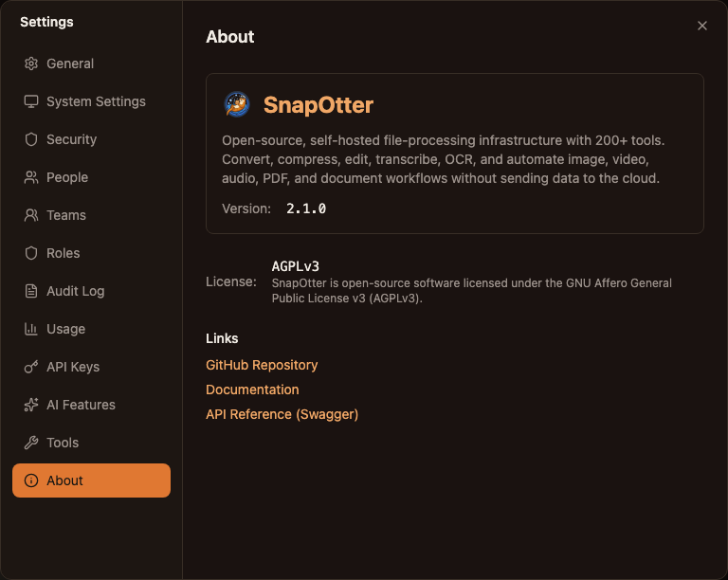Click the Roles shield icon
Image resolution: width=728 pixels, height=580 pixels.
point(31,253)
